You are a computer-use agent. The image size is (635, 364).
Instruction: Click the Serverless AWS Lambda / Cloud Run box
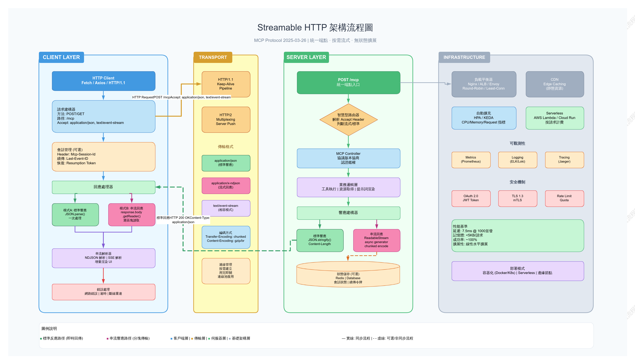tap(555, 118)
